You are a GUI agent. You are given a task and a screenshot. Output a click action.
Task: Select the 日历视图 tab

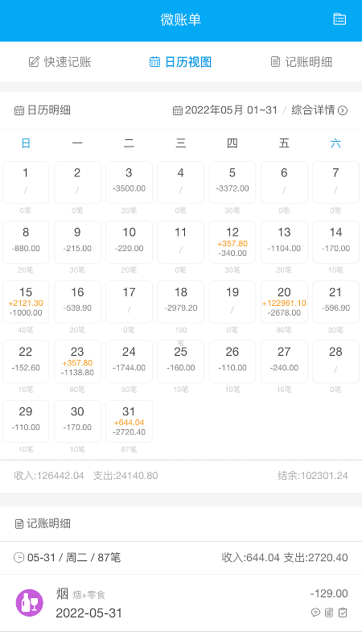pyautogui.click(x=180, y=62)
